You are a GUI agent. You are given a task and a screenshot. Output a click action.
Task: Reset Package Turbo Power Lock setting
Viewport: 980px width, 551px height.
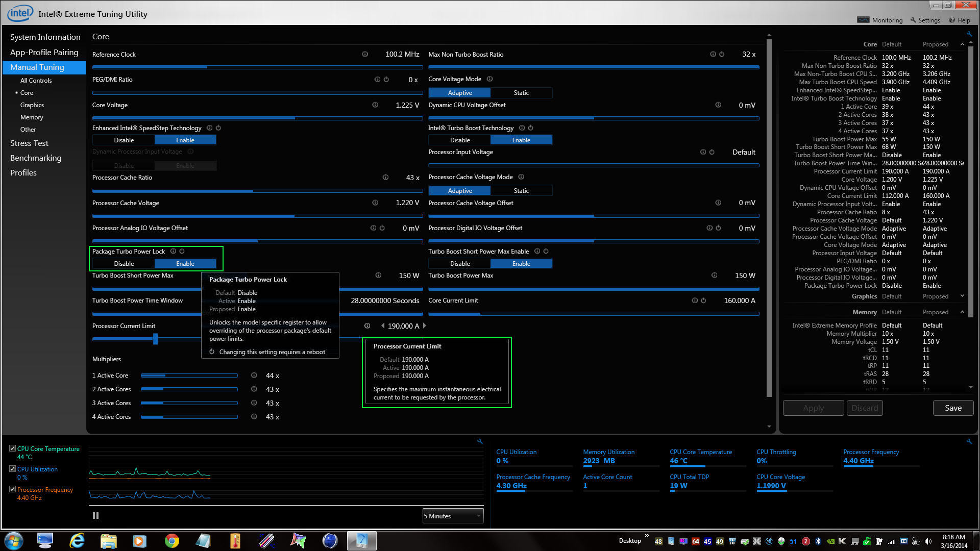(x=182, y=252)
